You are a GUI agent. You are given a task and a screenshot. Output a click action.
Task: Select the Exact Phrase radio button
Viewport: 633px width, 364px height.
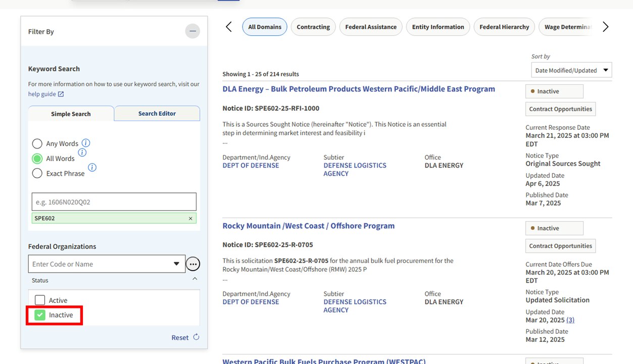[37, 173]
